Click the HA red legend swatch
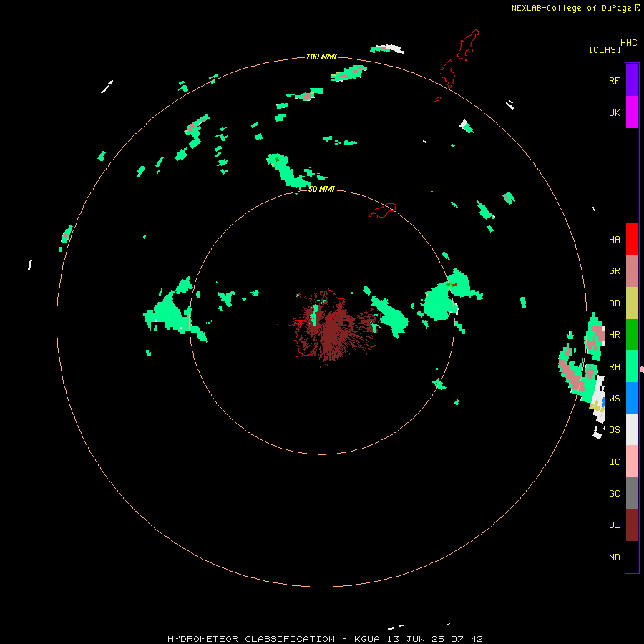This screenshot has width=644, height=644. tap(632, 239)
